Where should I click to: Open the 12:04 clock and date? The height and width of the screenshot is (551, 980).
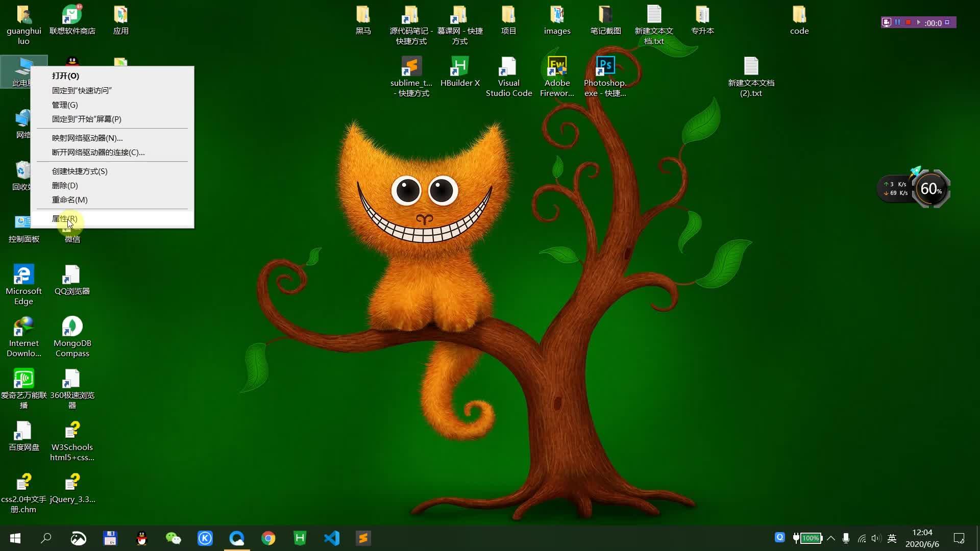tap(922, 538)
